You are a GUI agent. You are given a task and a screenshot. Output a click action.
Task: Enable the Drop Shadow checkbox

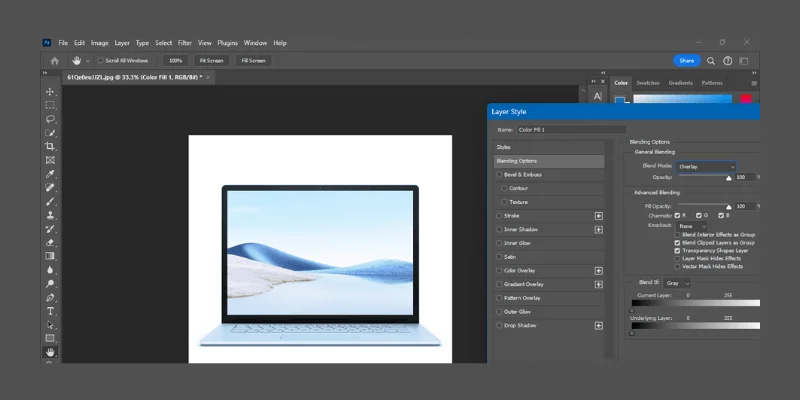pyautogui.click(x=500, y=325)
